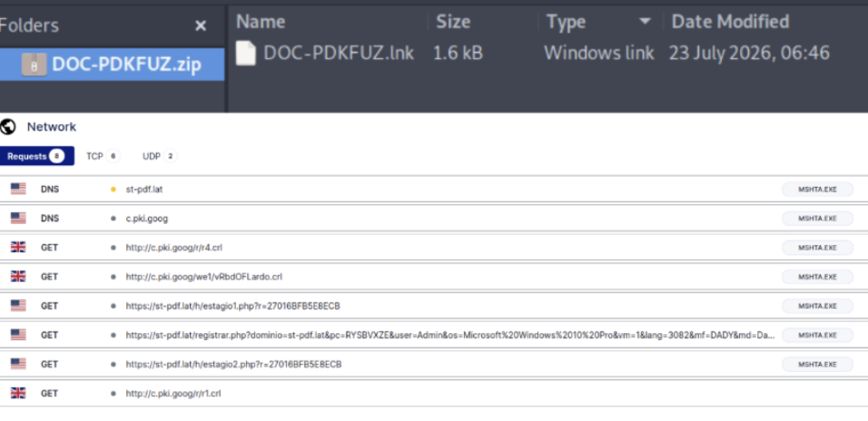This screenshot has width=868, height=421.
Task: Click US flag on st-pdf.lat DNS row
Action: pos(18,190)
